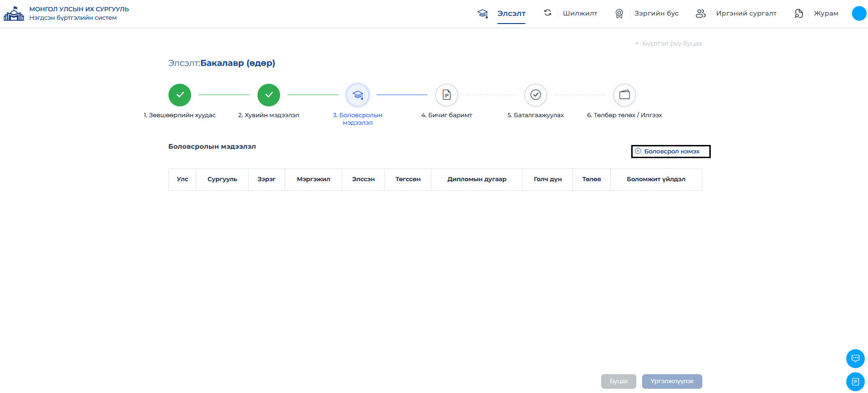Open the blue checklist floating button
The width and height of the screenshot is (868, 393).
click(855, 382)
